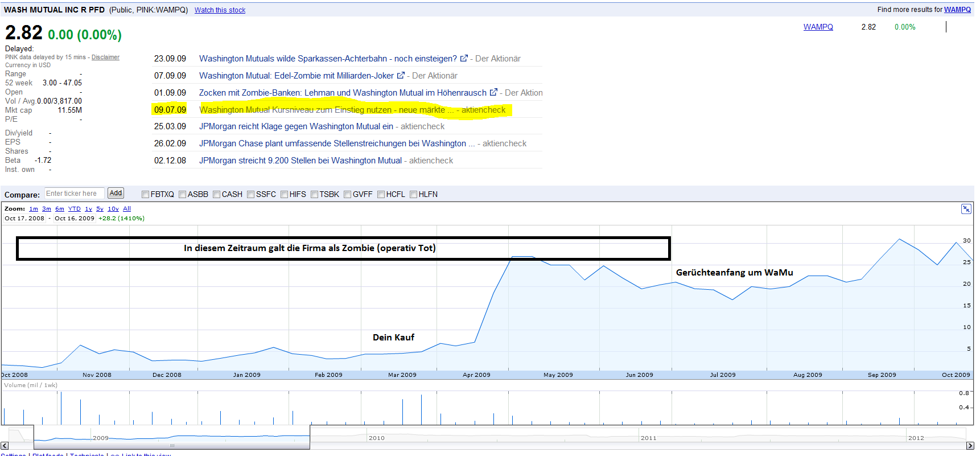Tick the GVFF checkbox
980x456 pixels.
[x=347, y=194]
